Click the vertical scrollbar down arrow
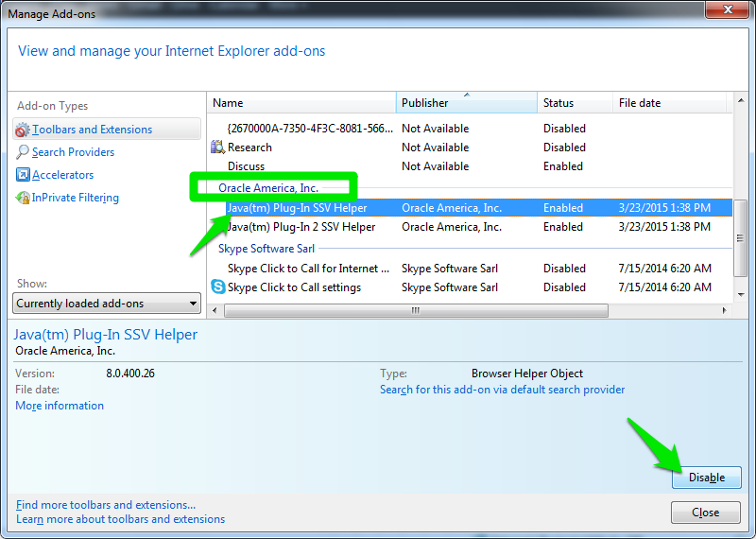756x539 pixels. point(741,295)
